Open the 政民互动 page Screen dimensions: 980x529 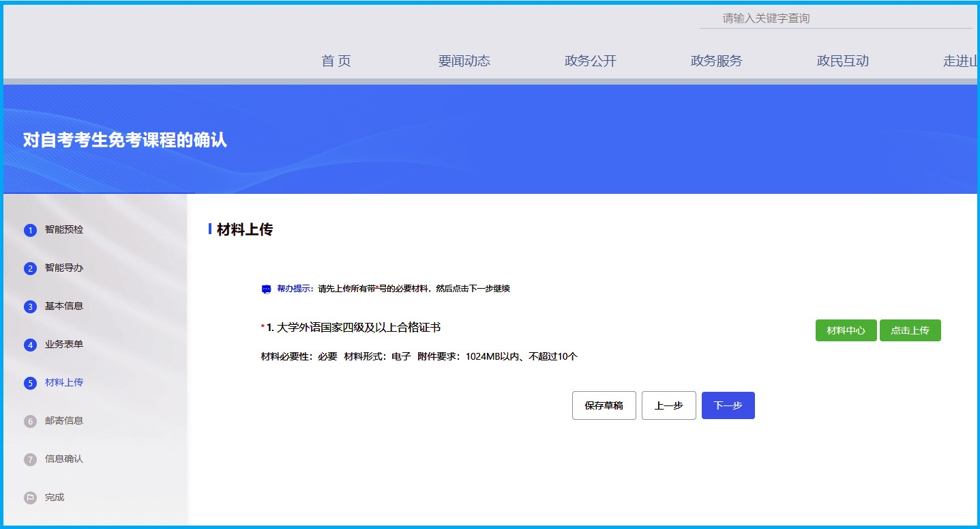pyautogui.click(x=842, y=61)
